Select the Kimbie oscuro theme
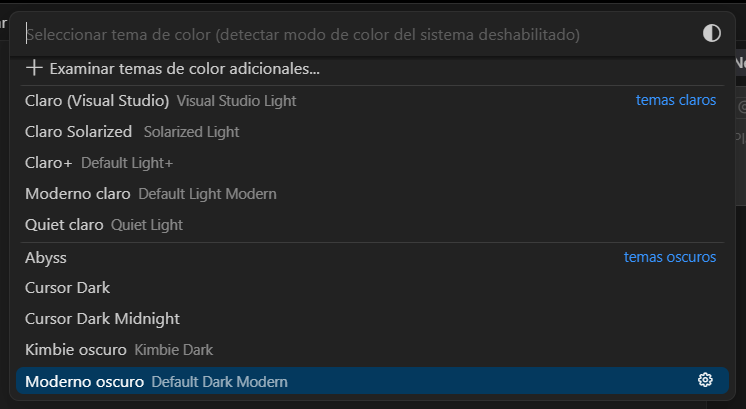The width and height of the screenshot is (746, 409). pyautogui.click(x=373, y=350)
